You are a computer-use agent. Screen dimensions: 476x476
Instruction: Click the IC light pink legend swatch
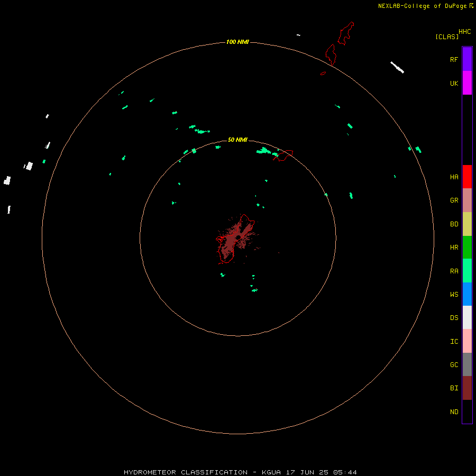coord(467,341)
